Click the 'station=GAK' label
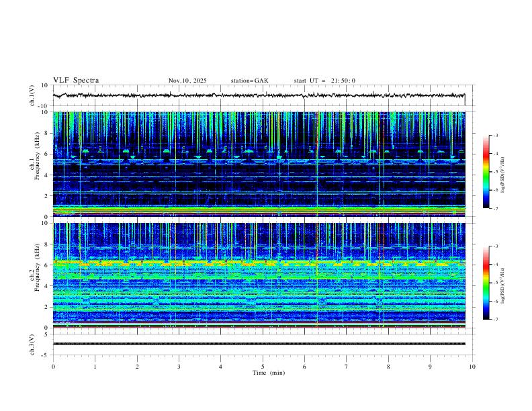 [249, 81]
